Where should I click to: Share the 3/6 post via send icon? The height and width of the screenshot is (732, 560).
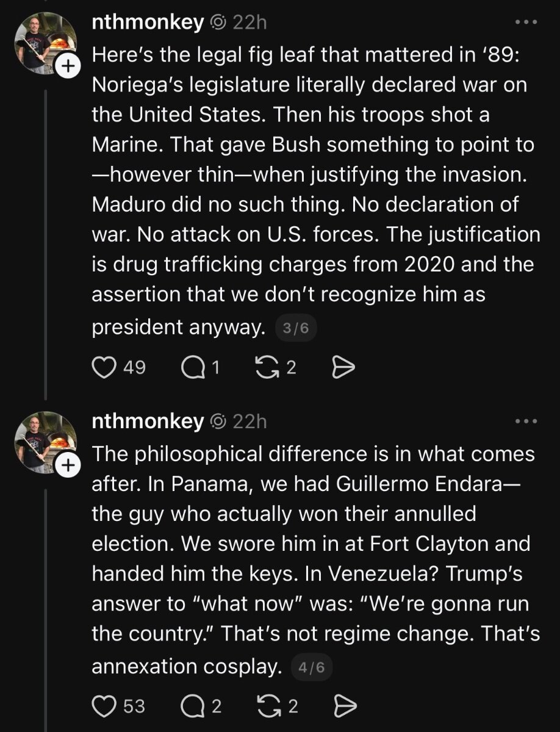click(343, 367)
